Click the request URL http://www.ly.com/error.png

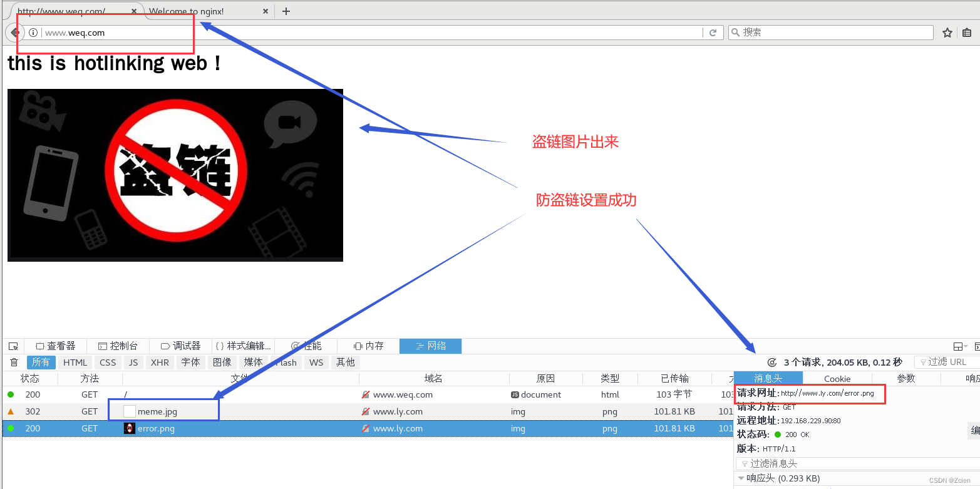point(827,394)
